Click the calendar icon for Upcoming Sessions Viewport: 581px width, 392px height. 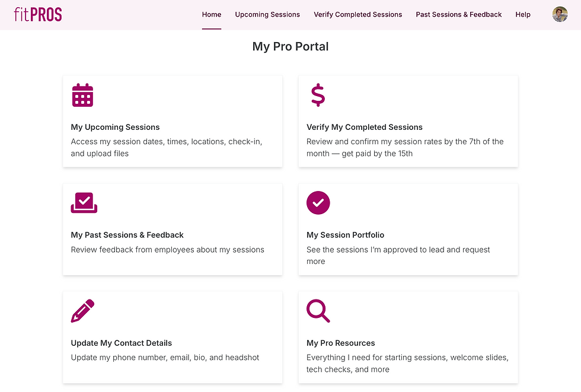(82, 95)
